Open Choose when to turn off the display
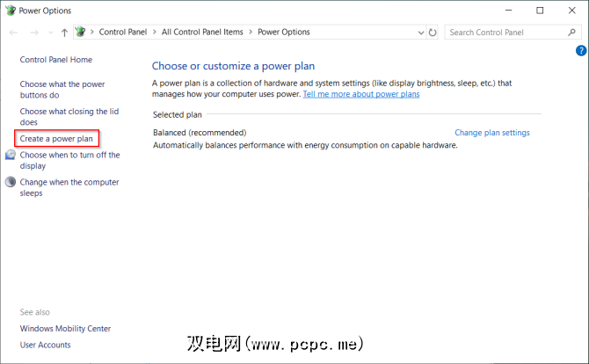 [69, 160]
